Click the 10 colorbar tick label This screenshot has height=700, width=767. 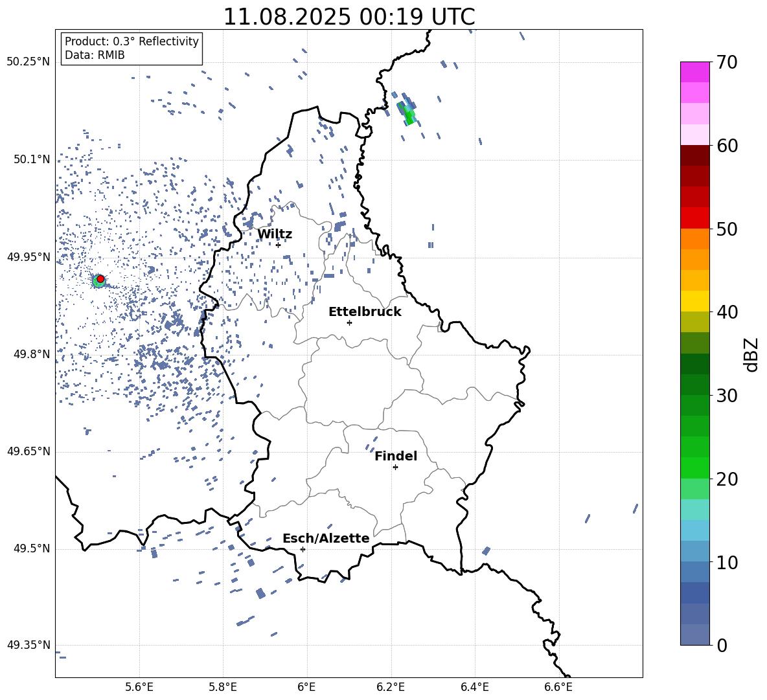[x=727, y=563]
